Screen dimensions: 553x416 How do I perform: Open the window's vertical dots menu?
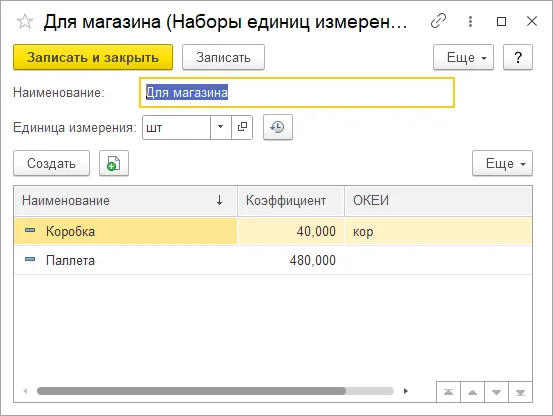coord(470,22)
